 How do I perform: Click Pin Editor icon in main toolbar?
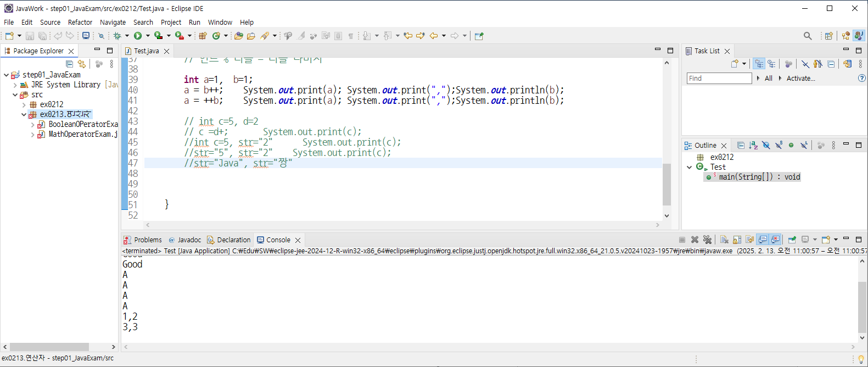click(x=479, y=36)
